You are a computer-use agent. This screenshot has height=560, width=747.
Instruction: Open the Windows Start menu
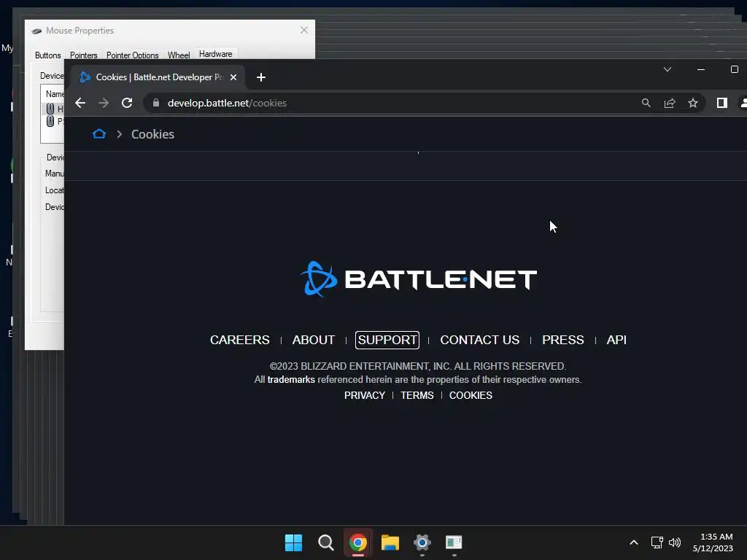pos(293,542)
